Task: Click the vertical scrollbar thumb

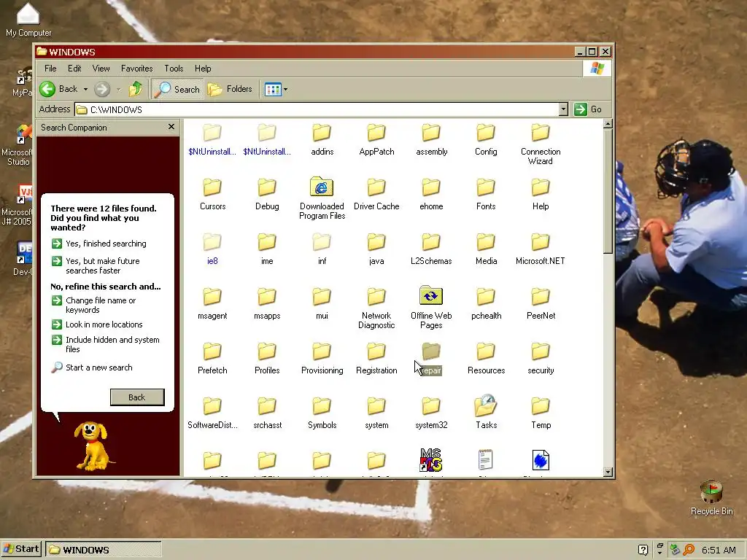Action: [x=608, y=191]
